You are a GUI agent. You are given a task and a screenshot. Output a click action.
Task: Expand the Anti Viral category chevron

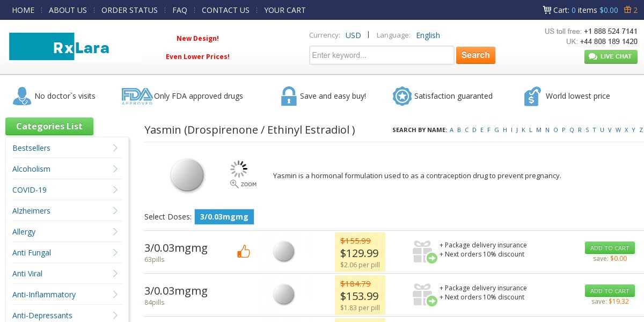115,273
